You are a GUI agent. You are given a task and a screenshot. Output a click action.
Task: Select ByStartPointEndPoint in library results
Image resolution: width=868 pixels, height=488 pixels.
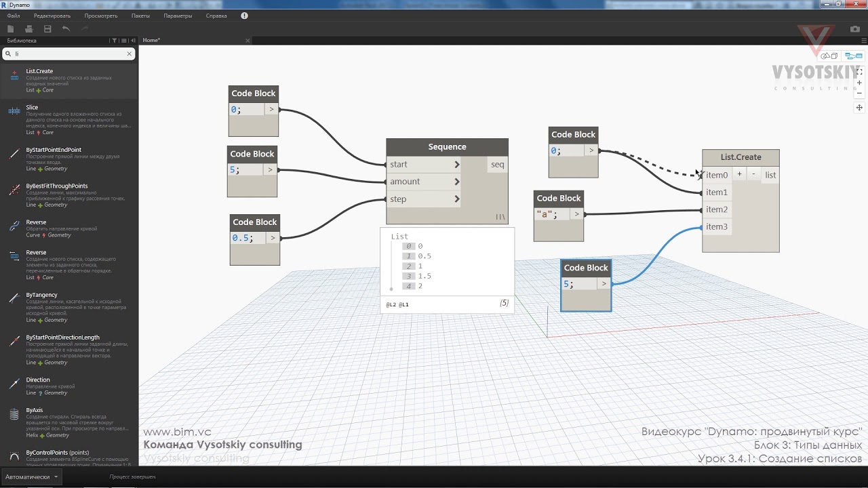click(x=68, y=159)
